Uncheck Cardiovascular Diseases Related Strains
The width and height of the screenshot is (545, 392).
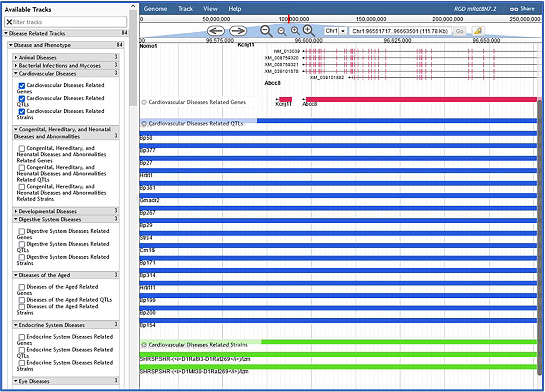tap(22, 111)
